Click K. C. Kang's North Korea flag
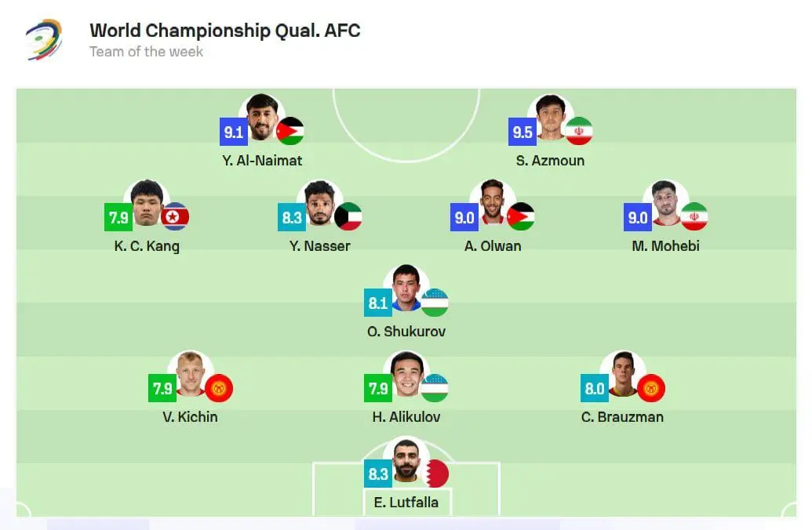The height and width of the screenshot is (530, 812). click(174, 216)
